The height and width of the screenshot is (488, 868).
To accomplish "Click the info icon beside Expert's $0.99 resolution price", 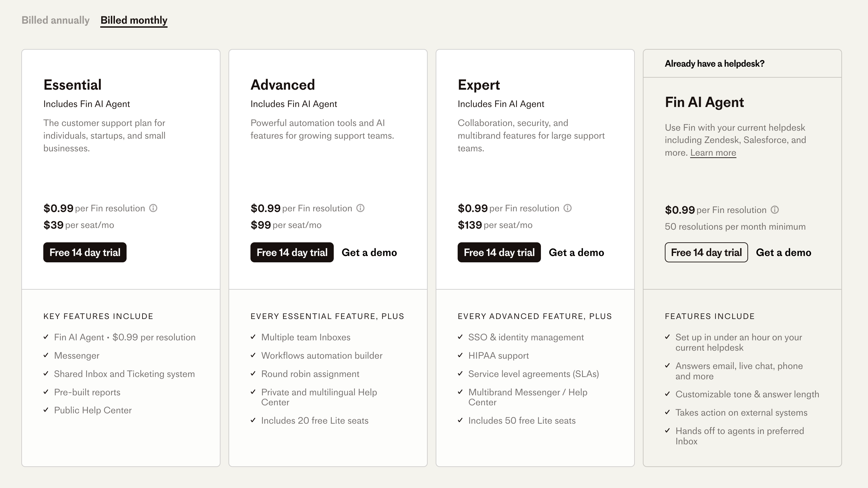I will tap(568, 208).
